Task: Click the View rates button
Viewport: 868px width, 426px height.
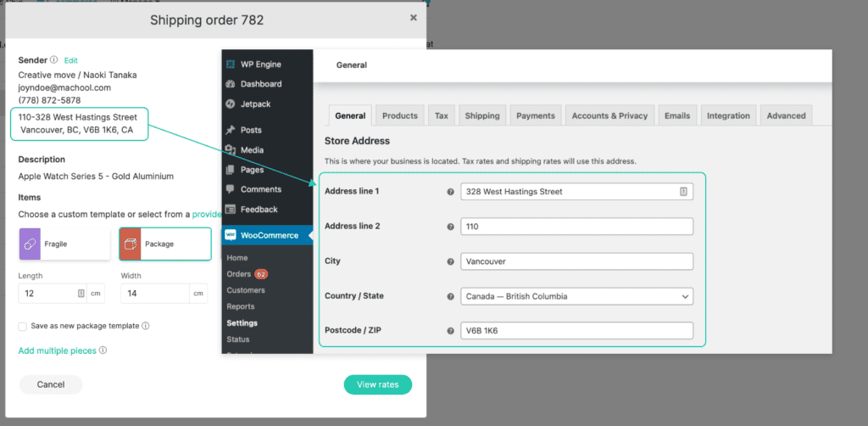Action: click(378, 384)
